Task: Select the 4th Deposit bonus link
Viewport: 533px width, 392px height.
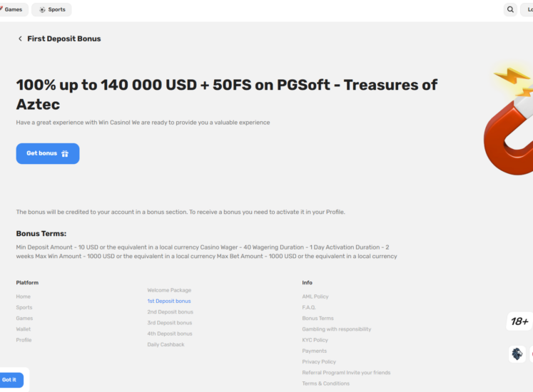Action: point(170,334)
